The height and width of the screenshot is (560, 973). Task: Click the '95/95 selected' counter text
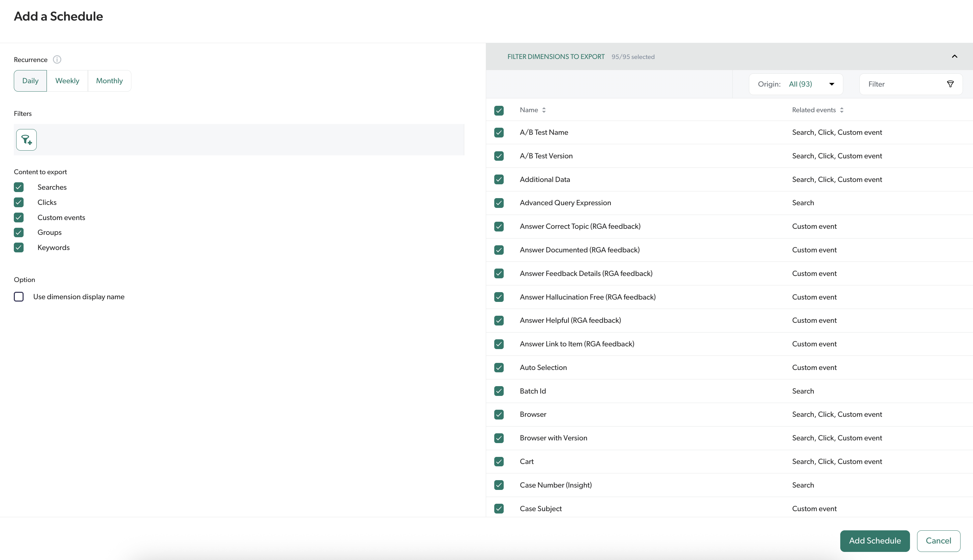pos(633,57)
